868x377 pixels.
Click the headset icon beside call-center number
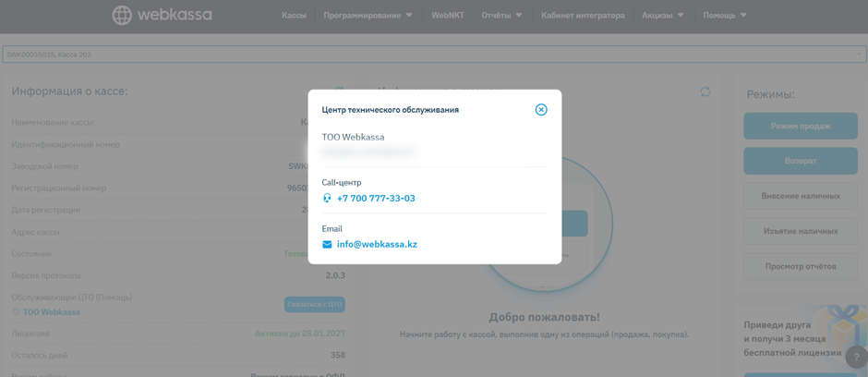point(327,198)
